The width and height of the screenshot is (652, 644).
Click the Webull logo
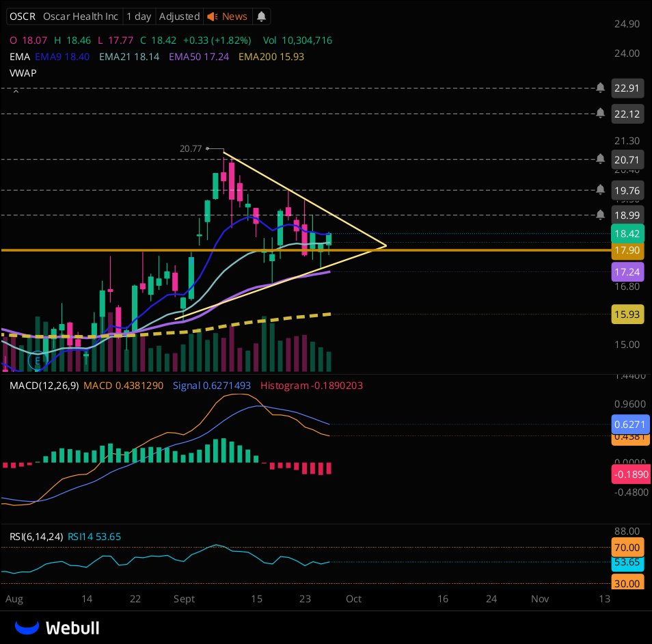(57, 628)
